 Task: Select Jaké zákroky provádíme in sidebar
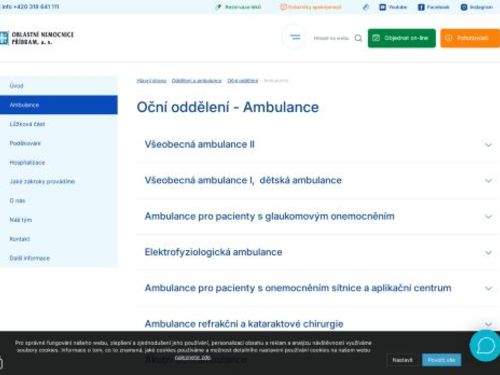coord(59,181)
